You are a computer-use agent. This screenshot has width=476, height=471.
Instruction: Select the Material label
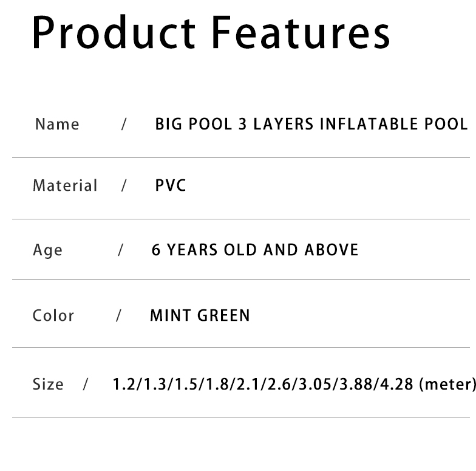coord(65,185)
